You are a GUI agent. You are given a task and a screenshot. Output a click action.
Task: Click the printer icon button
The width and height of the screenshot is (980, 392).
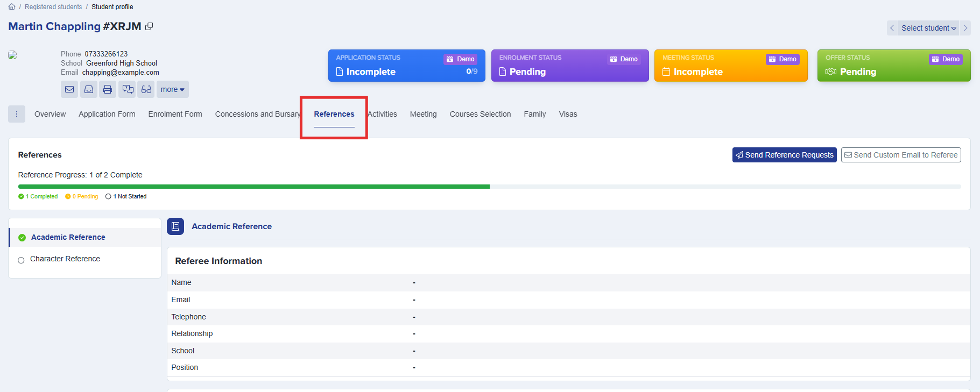(x=108, y=89)
